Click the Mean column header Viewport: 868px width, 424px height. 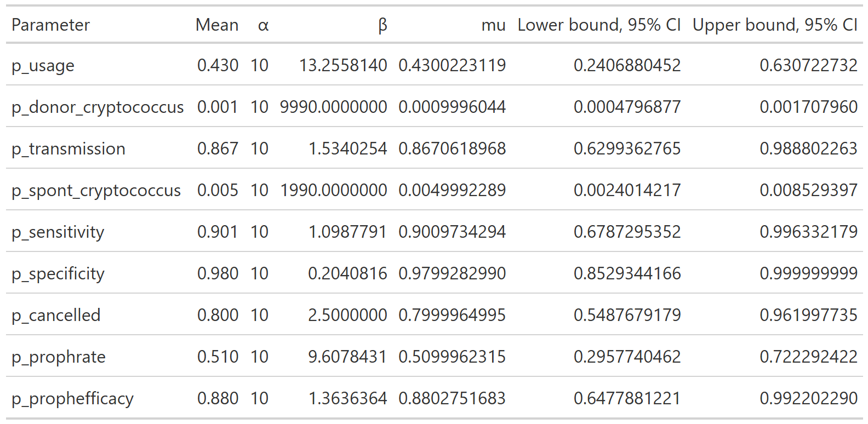coord(217,25)
